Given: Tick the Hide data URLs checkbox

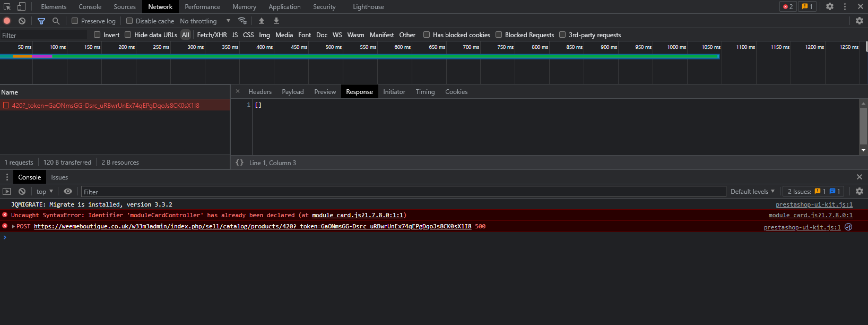Looking at the screenshot, I should (128, 35).
